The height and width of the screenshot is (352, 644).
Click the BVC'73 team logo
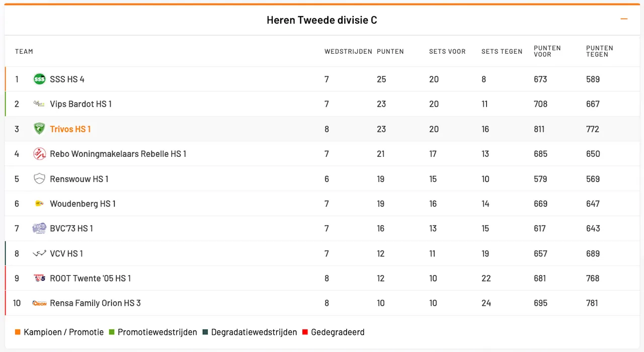(x=39, y=228)
